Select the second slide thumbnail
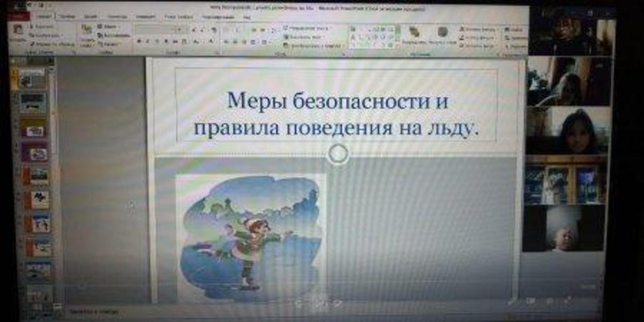This screenshot has width=644, height=322. tap(33, 102)
